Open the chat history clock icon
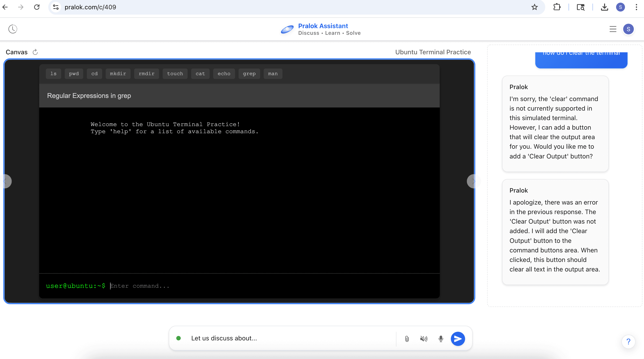The image size is (644, 359). [13, 29]
